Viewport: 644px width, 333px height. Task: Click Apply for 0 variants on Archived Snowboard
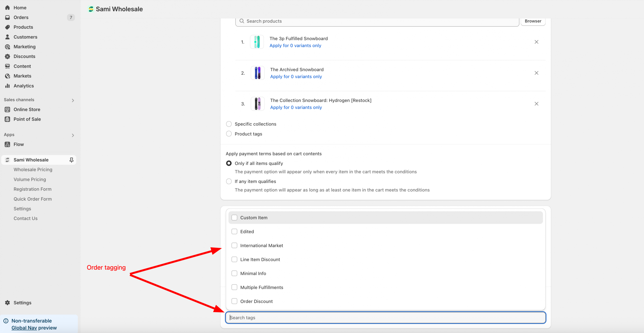(296, 77)
